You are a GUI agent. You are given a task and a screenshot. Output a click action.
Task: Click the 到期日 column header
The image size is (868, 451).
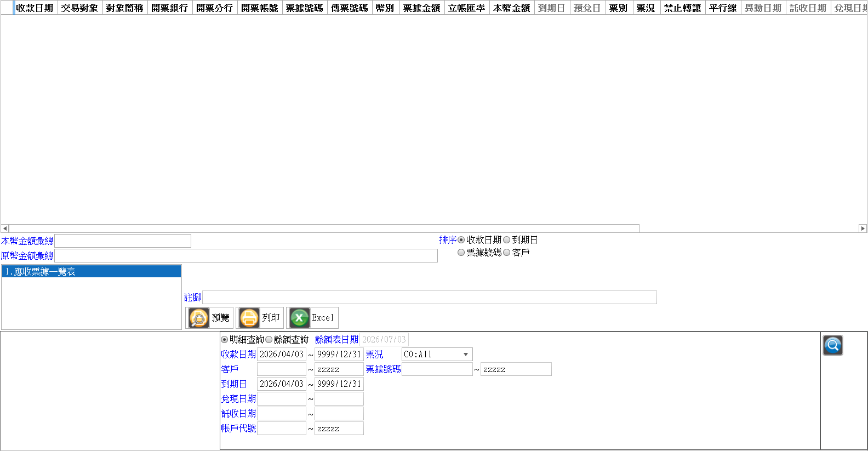[x=552, y=8]
